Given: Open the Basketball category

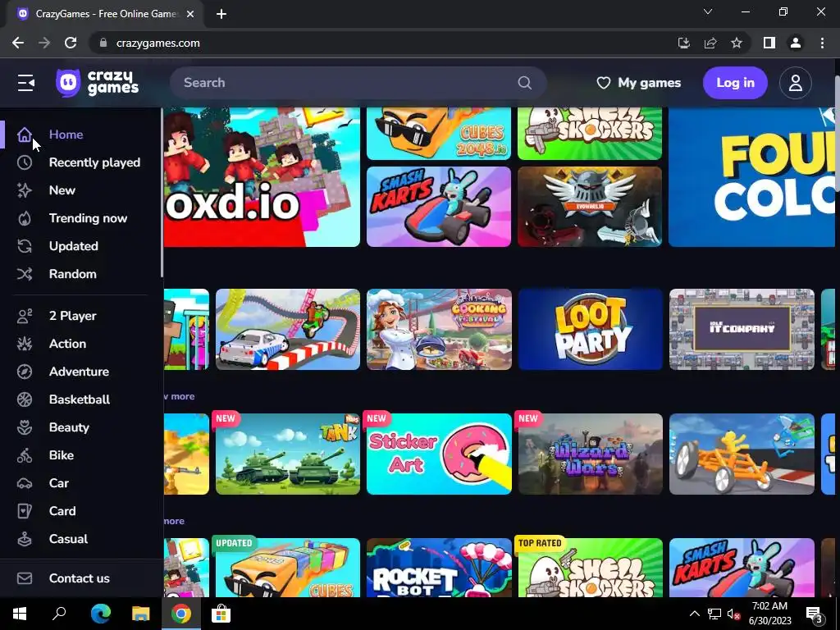Looking at the screenshot, I should tap(80, 399).
